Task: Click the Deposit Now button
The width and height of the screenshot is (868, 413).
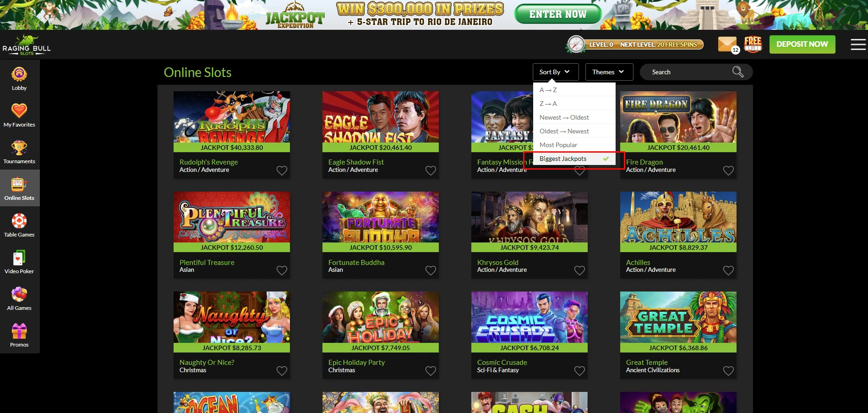Action: click(802, 44)
